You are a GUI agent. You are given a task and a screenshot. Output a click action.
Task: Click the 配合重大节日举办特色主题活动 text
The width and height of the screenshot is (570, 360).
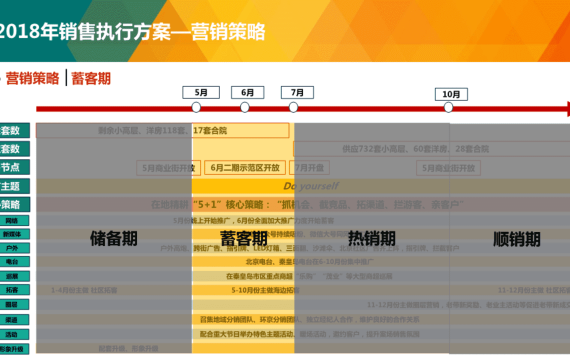[x=309, y=334]
